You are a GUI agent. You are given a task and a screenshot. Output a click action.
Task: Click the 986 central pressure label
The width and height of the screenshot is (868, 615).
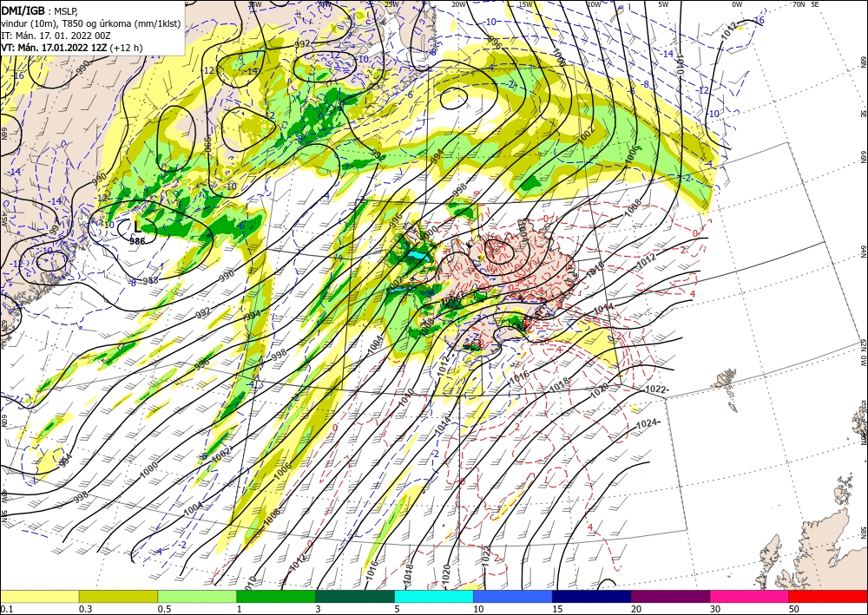pyautogui.click(x=137, y=241)
